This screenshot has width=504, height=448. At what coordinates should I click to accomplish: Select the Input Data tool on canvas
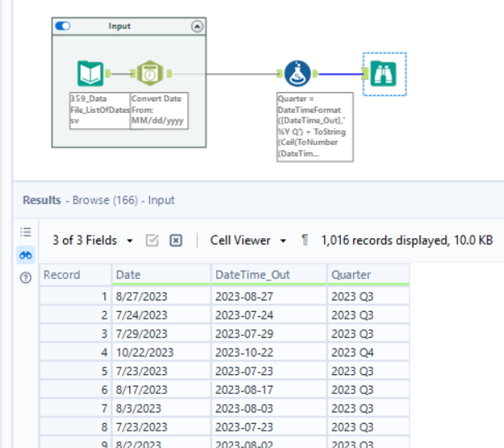pos(90,74)
